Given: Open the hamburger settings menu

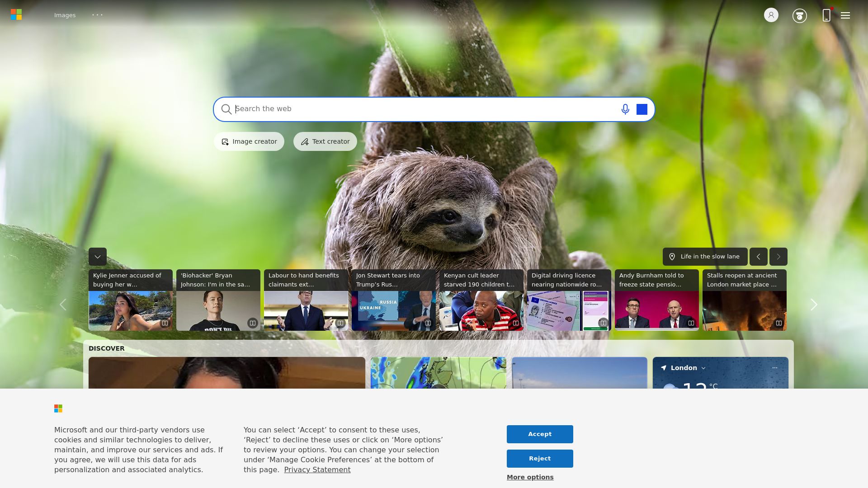Looking at the screenshot, I should tap(845, 15).
